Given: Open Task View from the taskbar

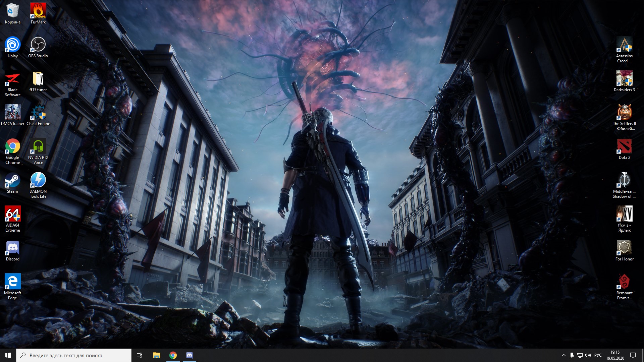Looking at the screenshot, I should (x=140, y=355).
